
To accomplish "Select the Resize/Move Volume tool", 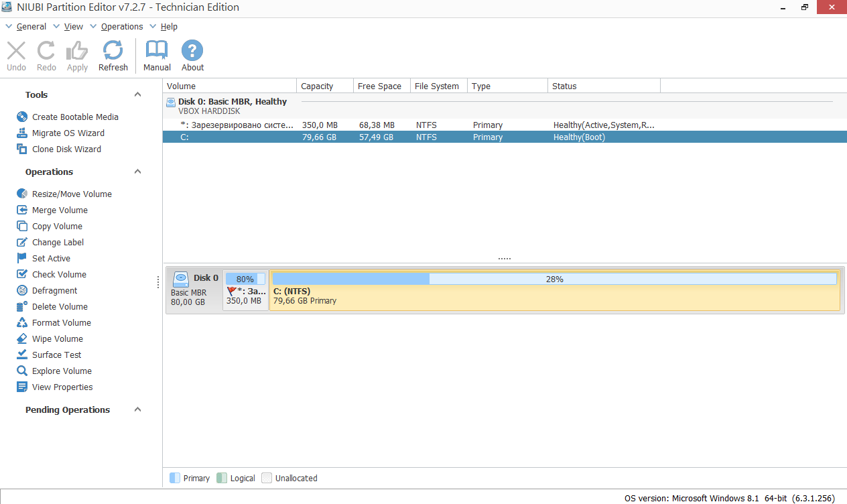I will pos(70,194).
